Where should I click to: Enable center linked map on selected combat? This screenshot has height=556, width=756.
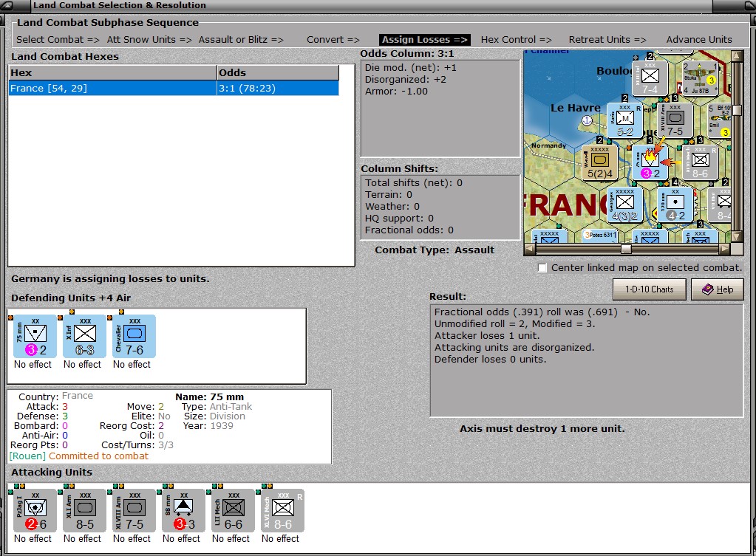(x=542, y=267)
